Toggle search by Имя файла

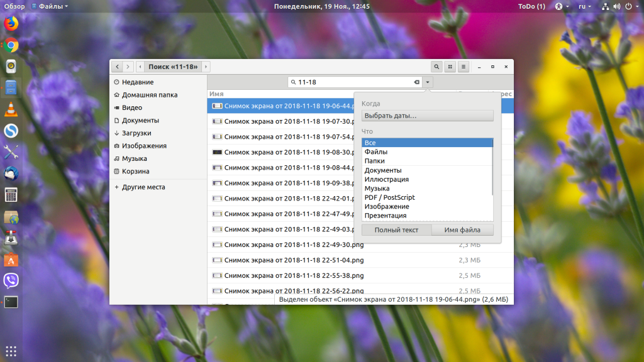click(462, 230)
